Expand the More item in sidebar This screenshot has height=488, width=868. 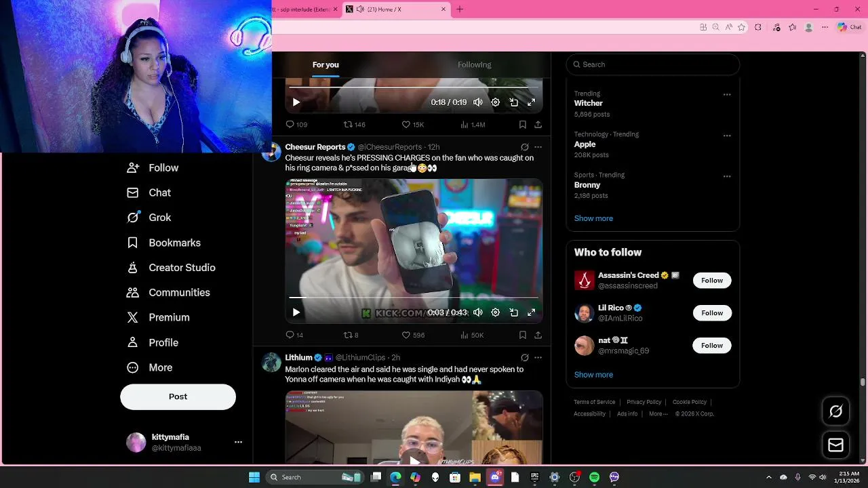click(x=150, y=367)
